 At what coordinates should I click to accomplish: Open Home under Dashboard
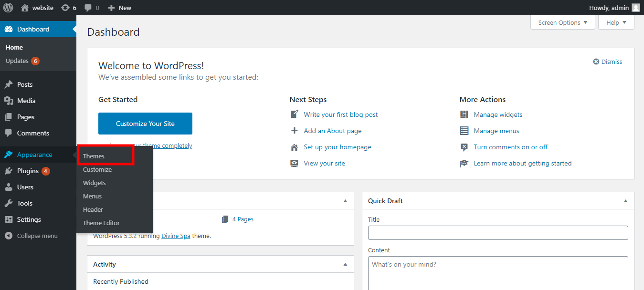pos(14,47)
